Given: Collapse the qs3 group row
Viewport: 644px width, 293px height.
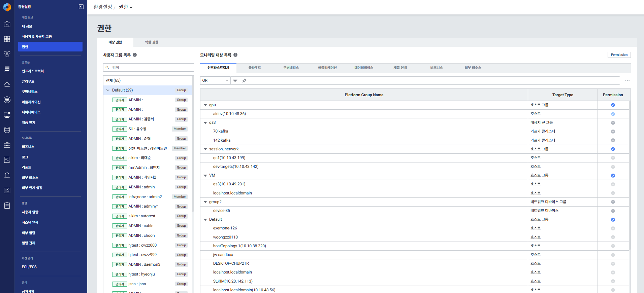Looking at the screenshot, I should coord(205,123).
